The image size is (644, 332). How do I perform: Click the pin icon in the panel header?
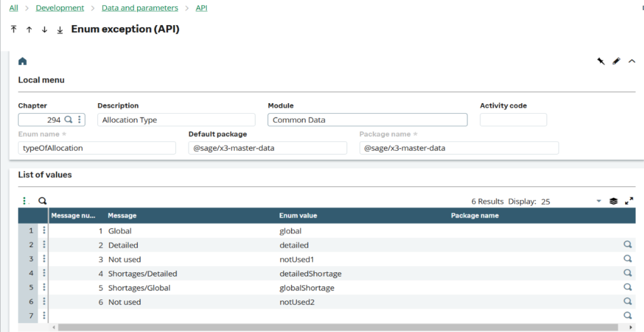click(x=601, y=61)
